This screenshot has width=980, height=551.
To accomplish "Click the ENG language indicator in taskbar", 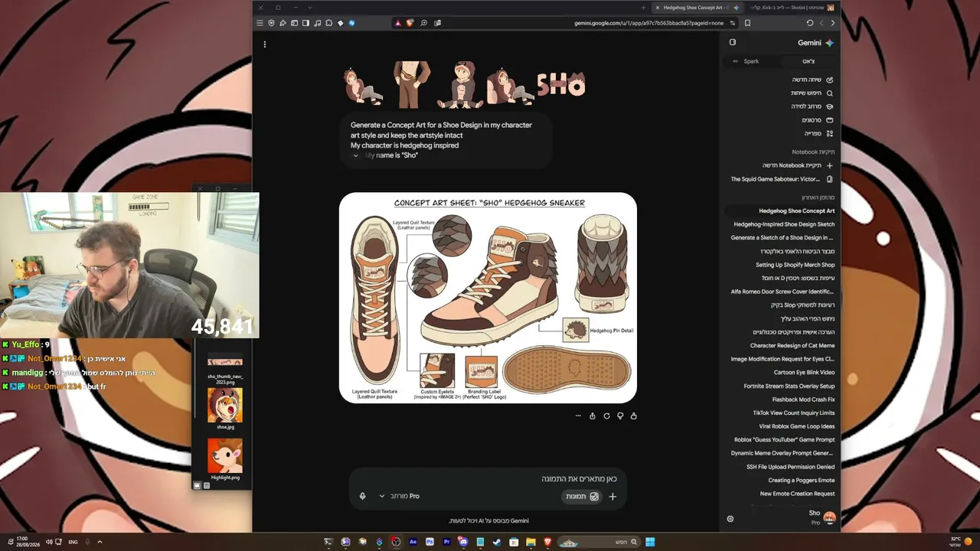I will click(x=73, y=542).
